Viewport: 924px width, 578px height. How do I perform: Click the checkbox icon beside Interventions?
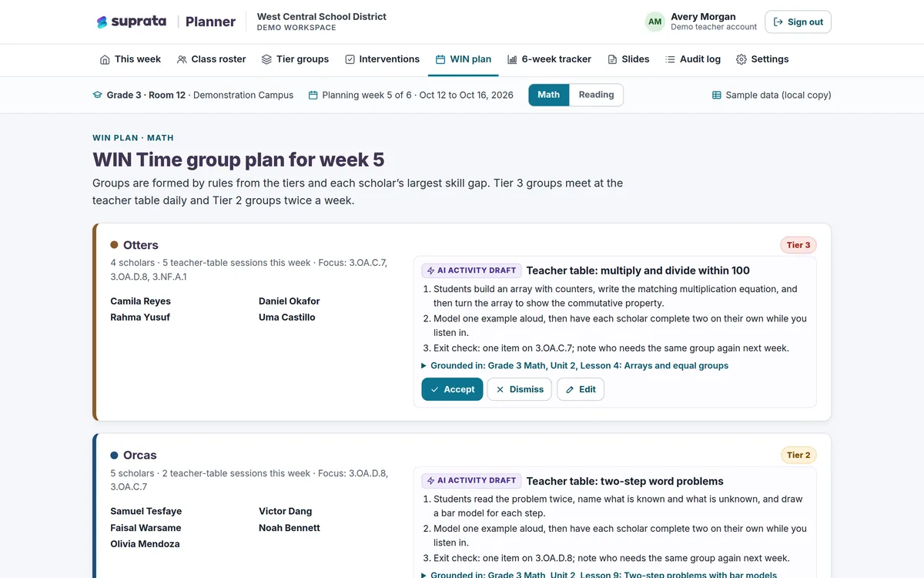350,59
